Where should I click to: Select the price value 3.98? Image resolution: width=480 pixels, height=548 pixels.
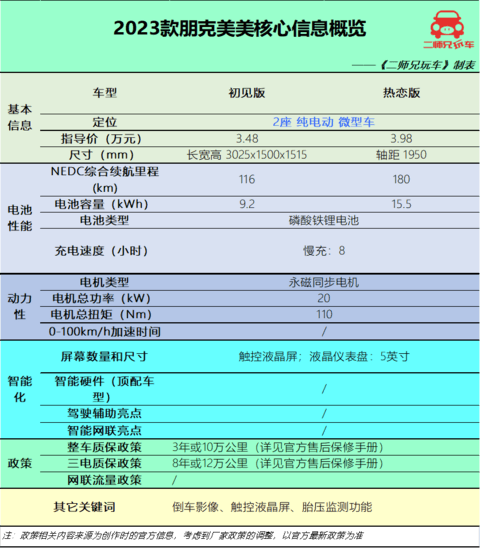tap(401, 139)
